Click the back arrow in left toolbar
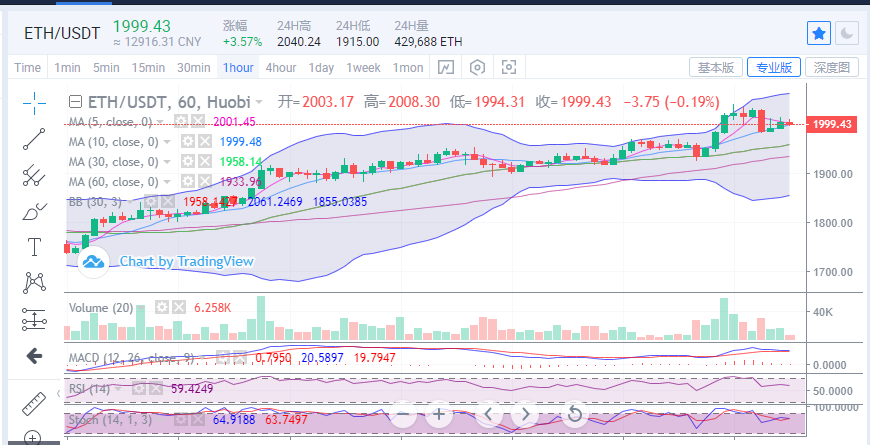 point(34,356)
